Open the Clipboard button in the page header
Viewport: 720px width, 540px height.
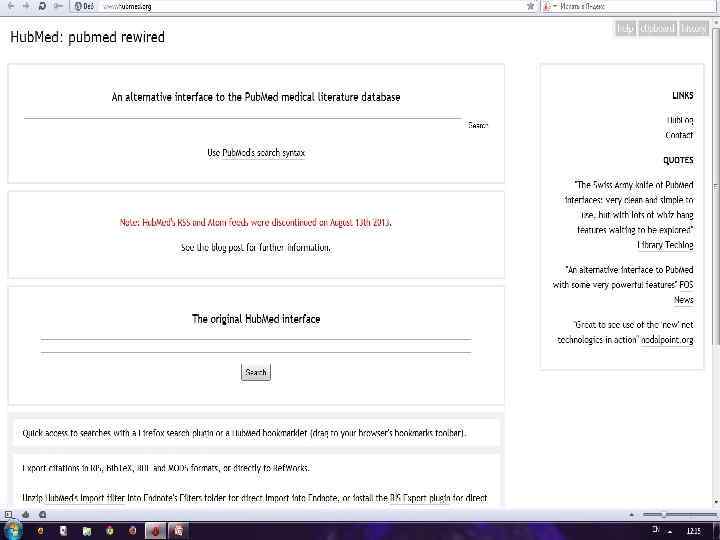(x=657, y=28)
